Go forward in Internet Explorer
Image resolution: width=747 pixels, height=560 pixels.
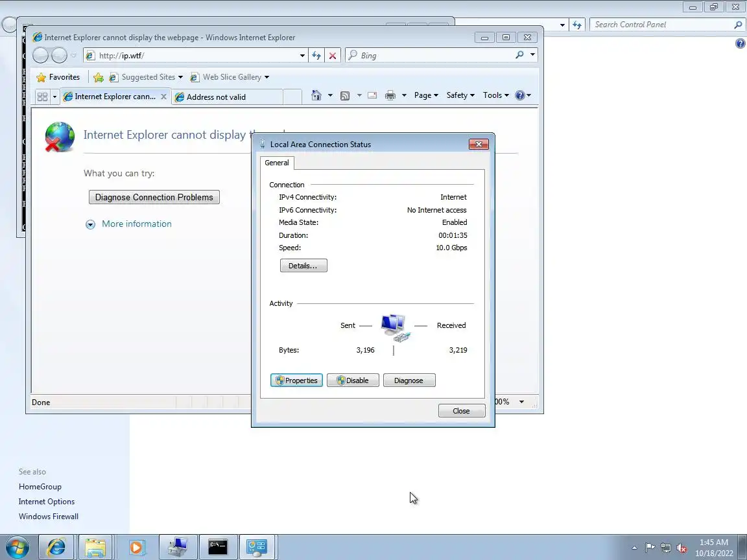coord(59,56)
